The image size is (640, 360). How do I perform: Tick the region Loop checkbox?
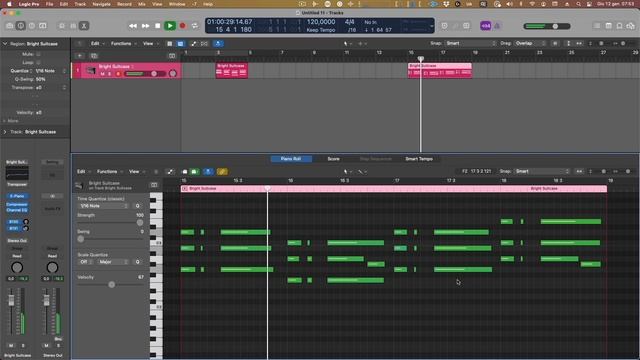coord(38,62)
